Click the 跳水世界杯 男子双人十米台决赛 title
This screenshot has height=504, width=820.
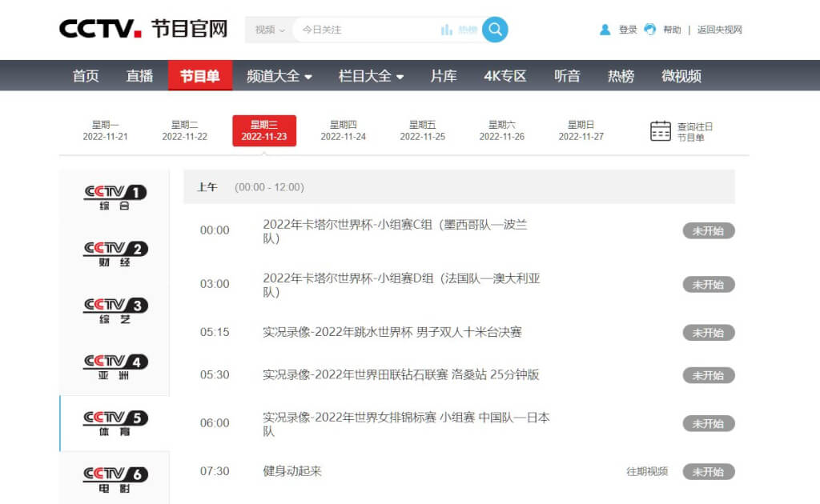(x=392, y=332)
